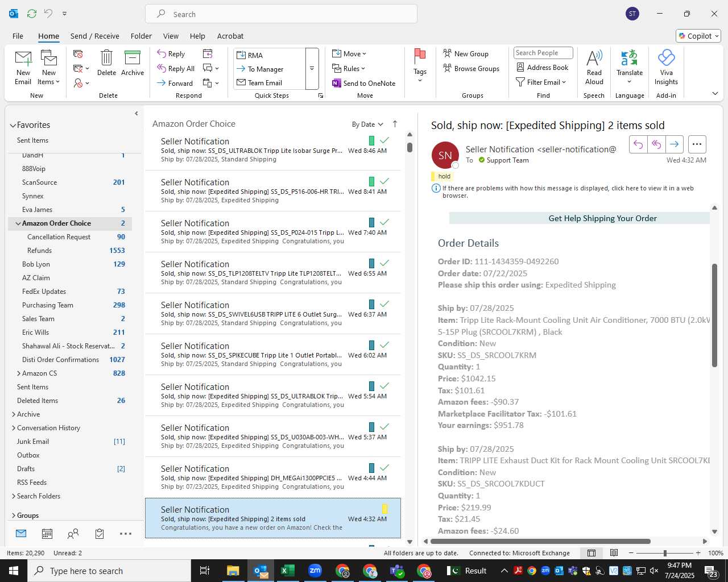Click the top Search box
This screenshot has height=582, width=728.
pos(281,14)
